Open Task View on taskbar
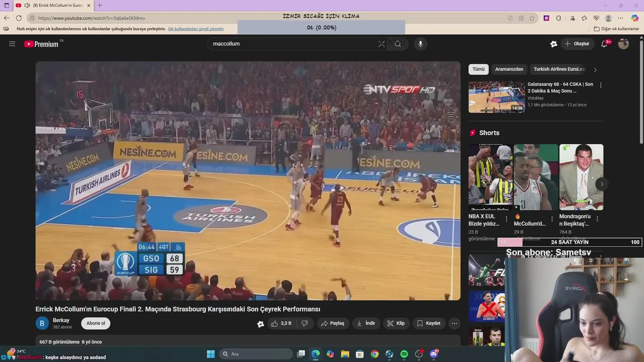Viewport: 644px width, 362px height. pos(301,354)
